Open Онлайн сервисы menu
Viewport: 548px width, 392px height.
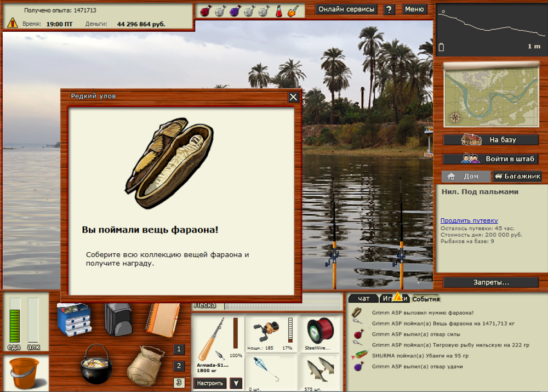tap(346, 9)
